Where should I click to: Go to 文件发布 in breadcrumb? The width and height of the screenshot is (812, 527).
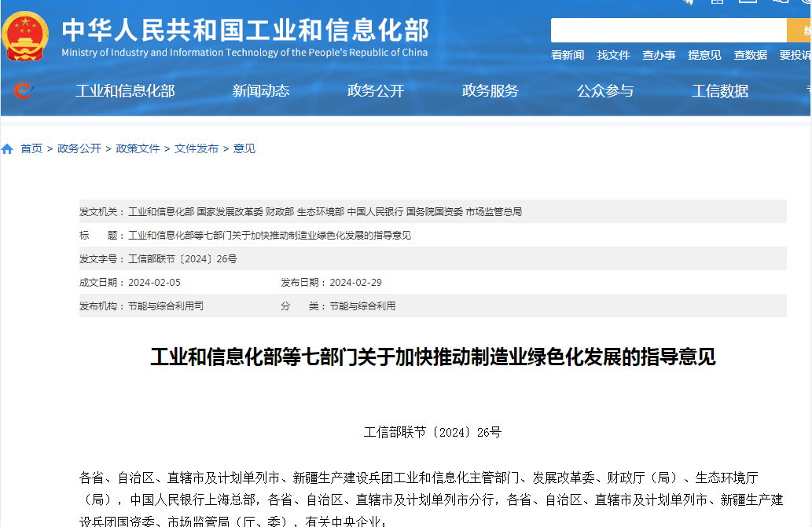pos(197,149)
